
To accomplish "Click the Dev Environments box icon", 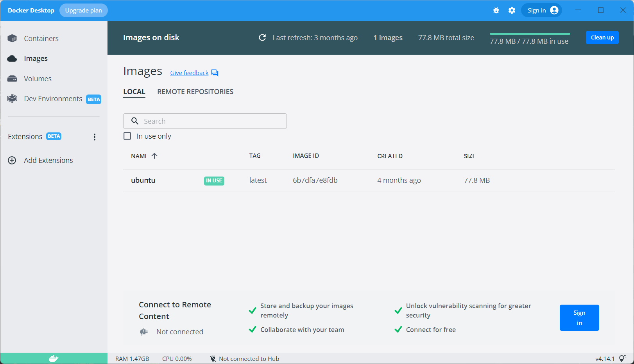I will coord(12,98).
